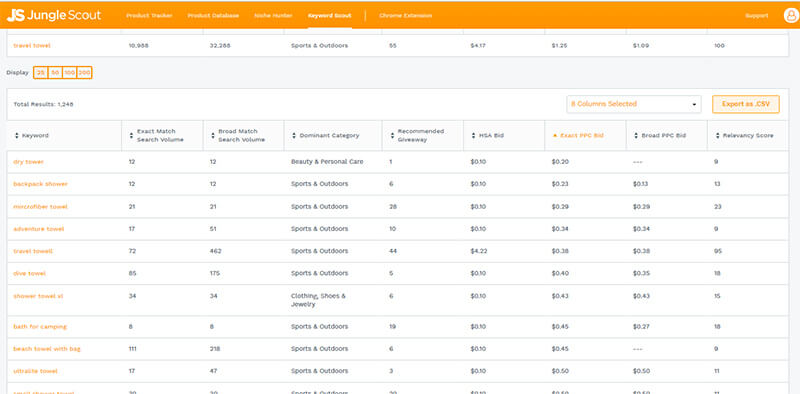
Task: Switch to the Niche Hunter tab
Action: (x=273, y=15)
